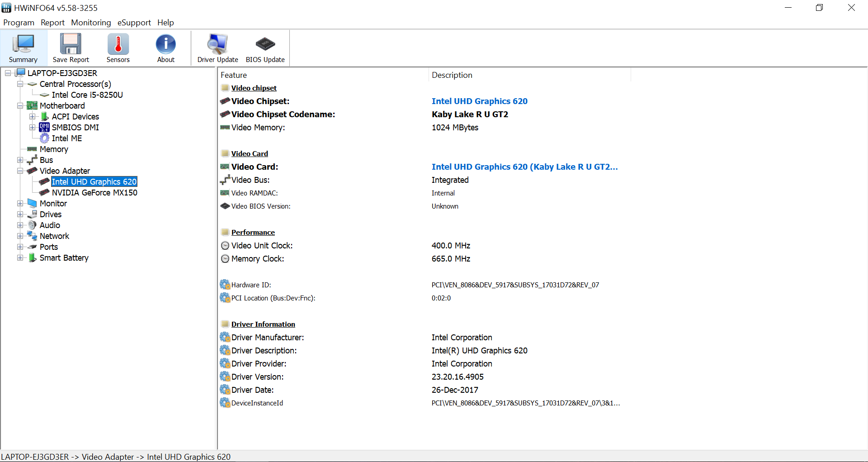
Task: Click the SMBIOS DMI icon
Action: pyautogui.click(x=44, y=128)
